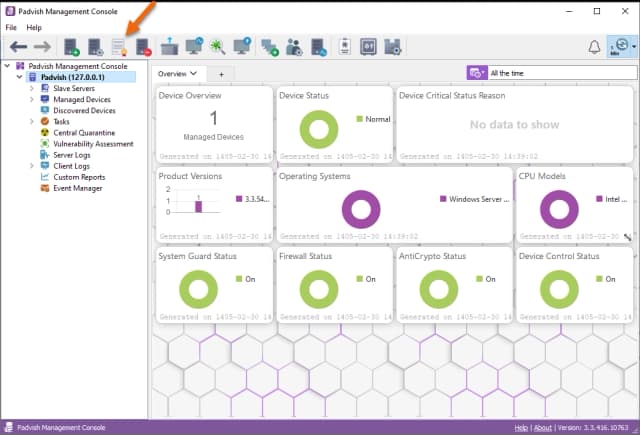The height and width of the screenshot is (435, 640).
Task: Expand the Client Logs node
Action: click(31, 166)
